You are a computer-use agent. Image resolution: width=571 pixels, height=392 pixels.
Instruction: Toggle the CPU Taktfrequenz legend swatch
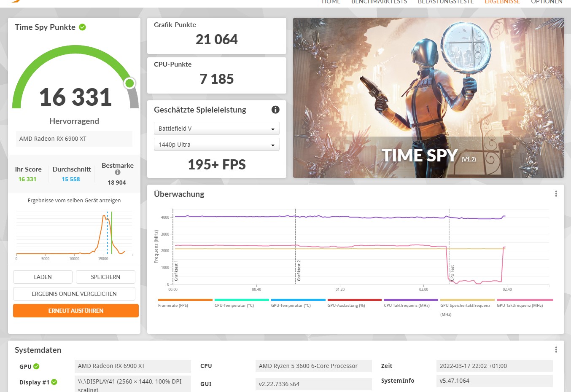[411, 300]
